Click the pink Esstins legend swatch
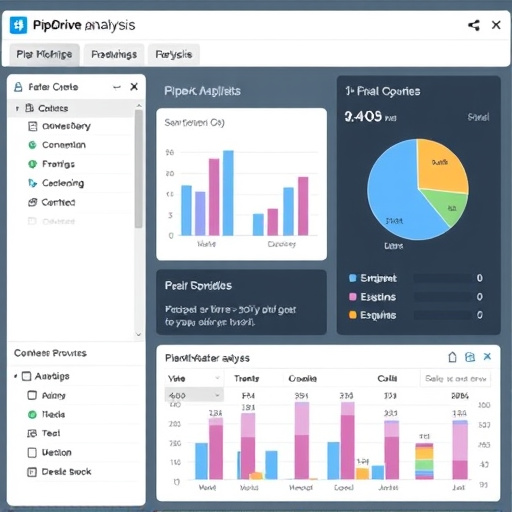Screen dimensions: 512x512 pos(352,297)
